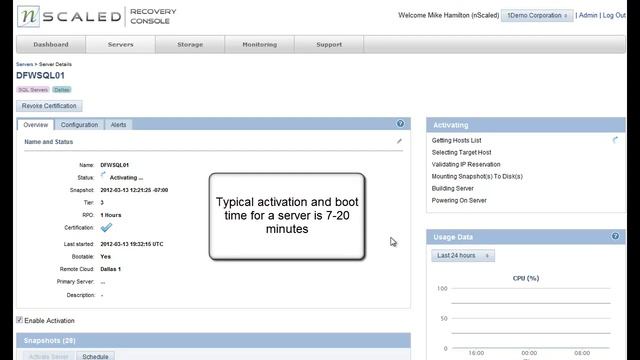Edit Name and Status with pencil icon

point(399,141)
